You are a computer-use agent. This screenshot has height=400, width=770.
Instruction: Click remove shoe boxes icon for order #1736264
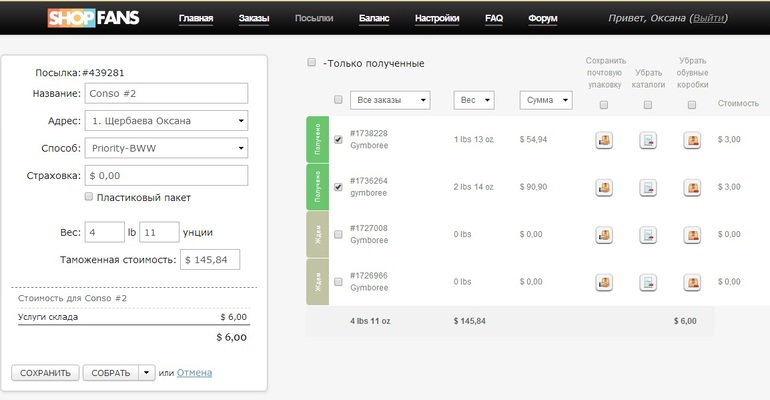pyautogui.click(x=692, y=187)
